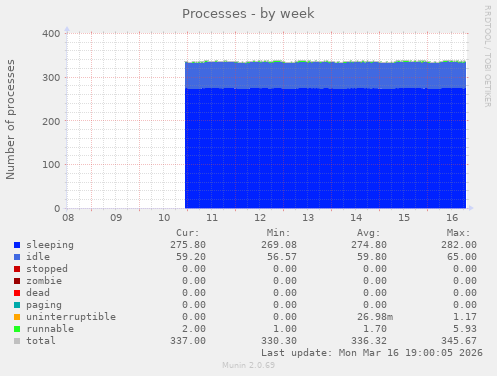This screenshot has height=376, width=497.
Task: Click the y-axis 200 label
Action: pos(51,121)
